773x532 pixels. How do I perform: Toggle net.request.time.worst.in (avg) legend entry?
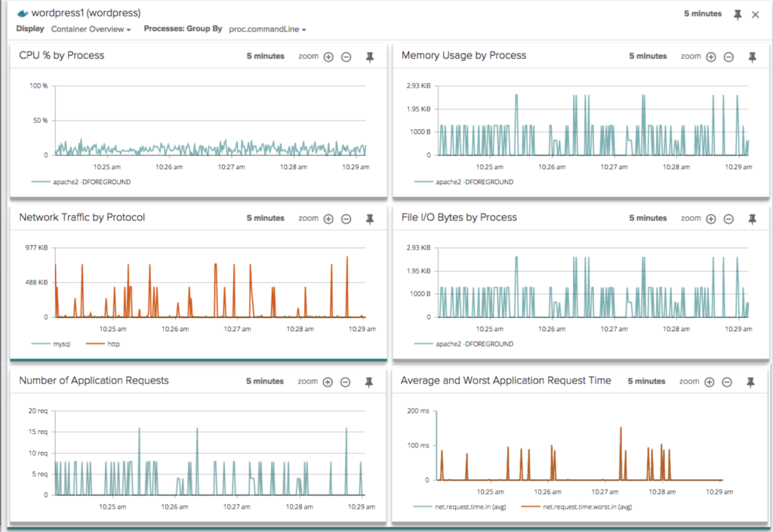pyautogui.click(x=576, y=506)
